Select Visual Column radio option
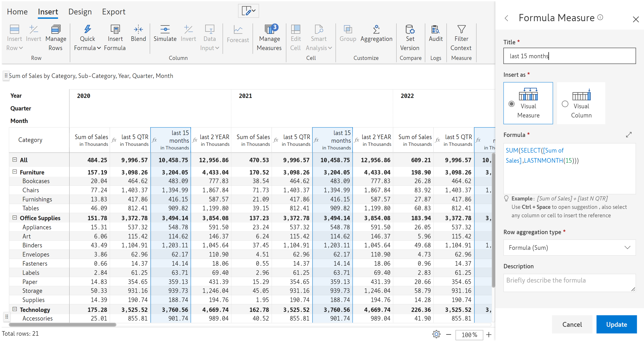644x341 pixels. [x=565, y=104]
